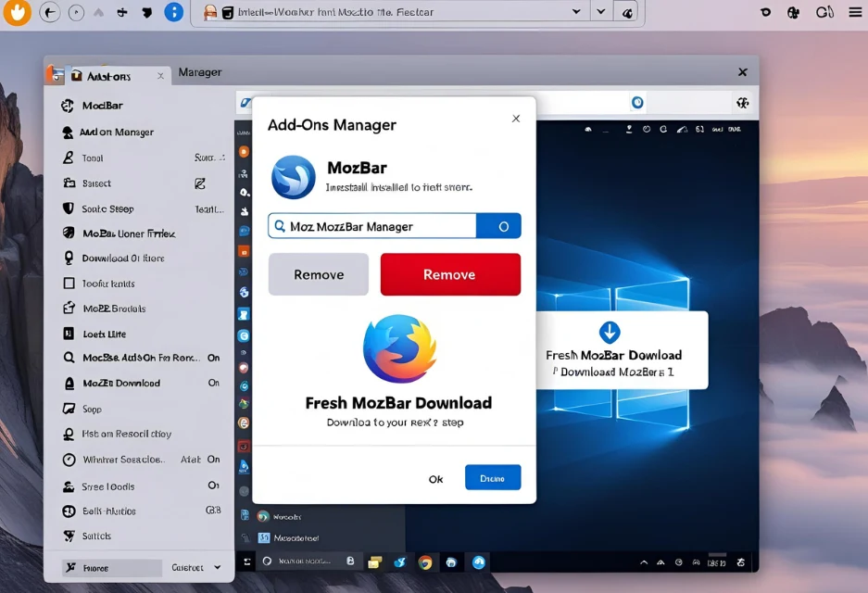
Task: Select the Tonal sidebar item
Action: 93,158
